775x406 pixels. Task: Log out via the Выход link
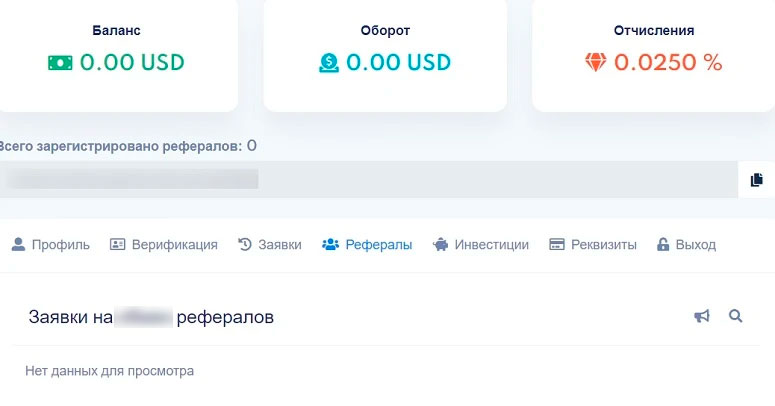pyautogui.click(x=696, y=245)
